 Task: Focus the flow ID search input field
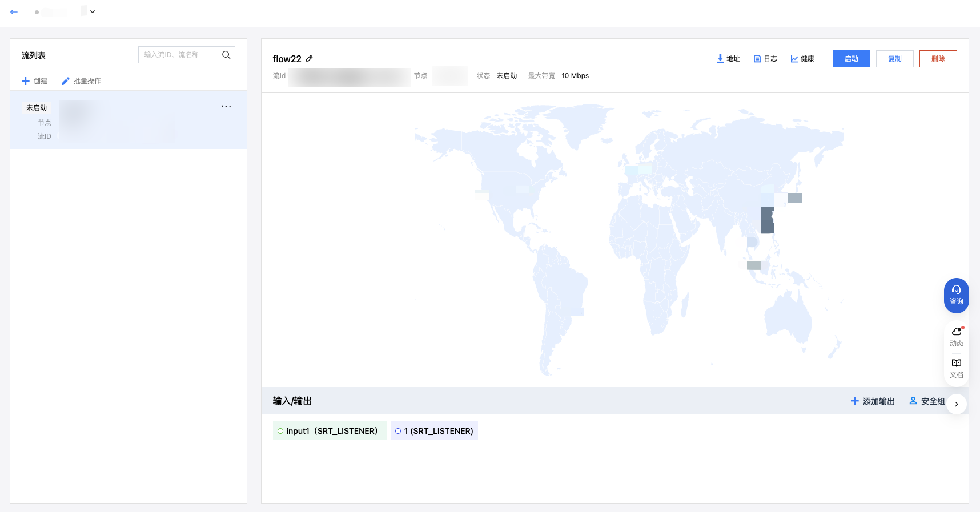[178, 55]
